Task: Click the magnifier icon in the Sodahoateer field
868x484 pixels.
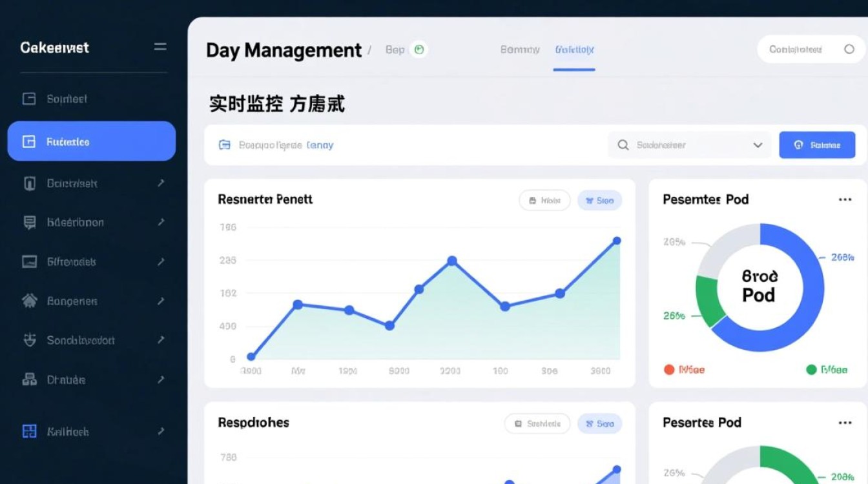Action: (623, 145)
